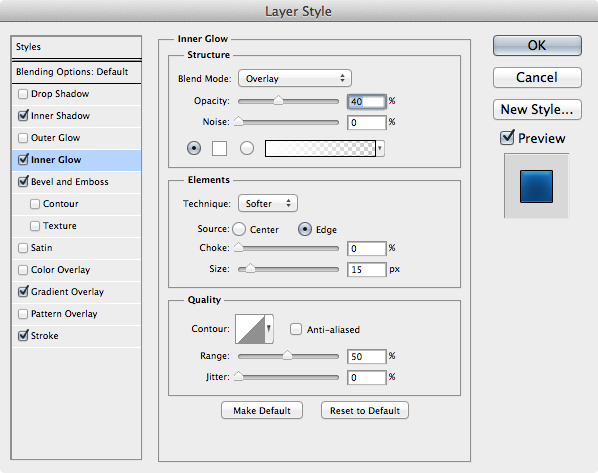This screenshot has height=473, width=598.
Task: Open the Contour curve picker thumbnail
Action: tap(250, 329)
